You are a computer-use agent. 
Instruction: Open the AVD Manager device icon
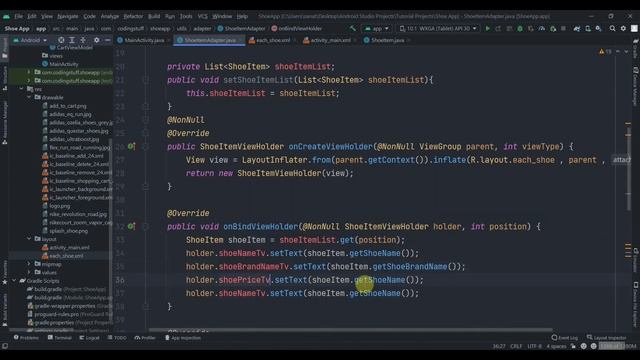588,29
